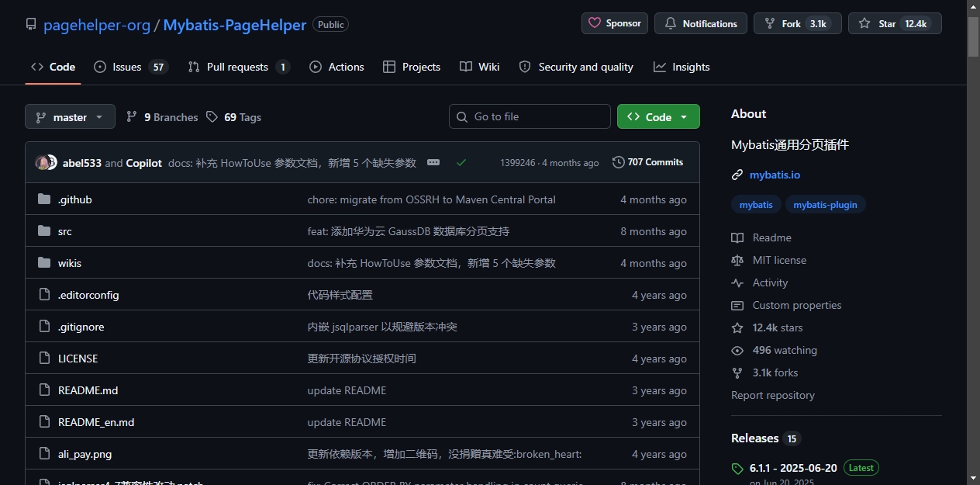View the 12.4k stars link
The height and width of the screenshot is (485, 980).
(x=767, y=327)
